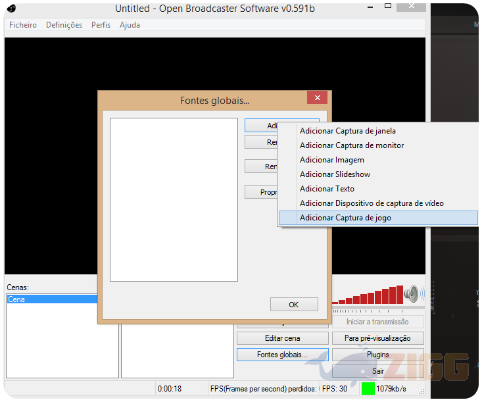Viewport: 482px width, 402px height.
Task: Click Para pré-visualização button
Action: point(378,338)
